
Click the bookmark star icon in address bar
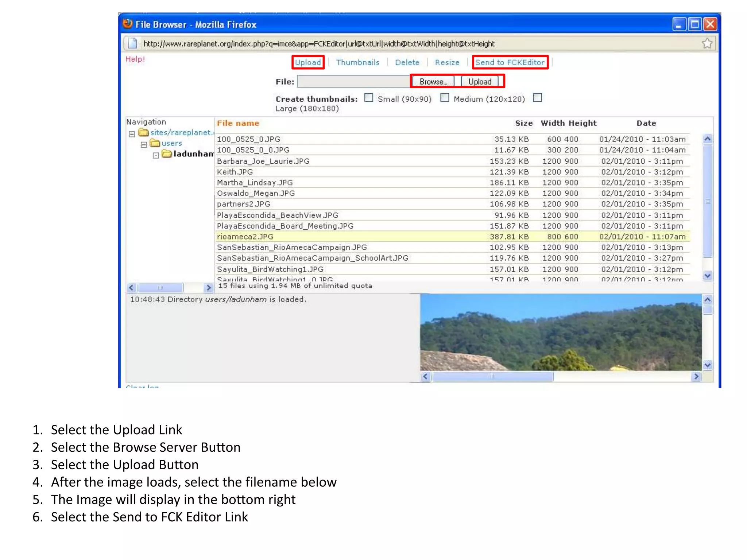tap(707, 44)
